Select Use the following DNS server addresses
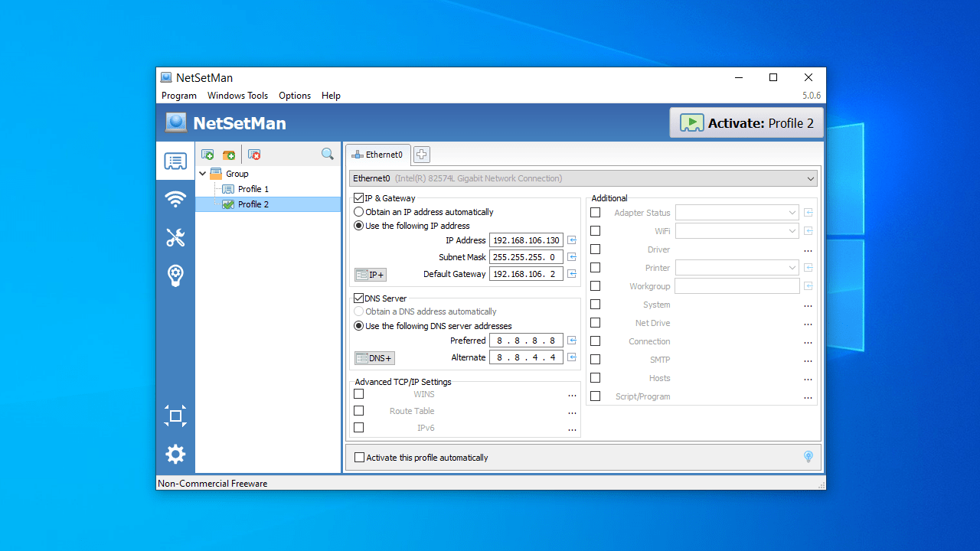Viewport: 980px width, 551px height. (358, 326)
